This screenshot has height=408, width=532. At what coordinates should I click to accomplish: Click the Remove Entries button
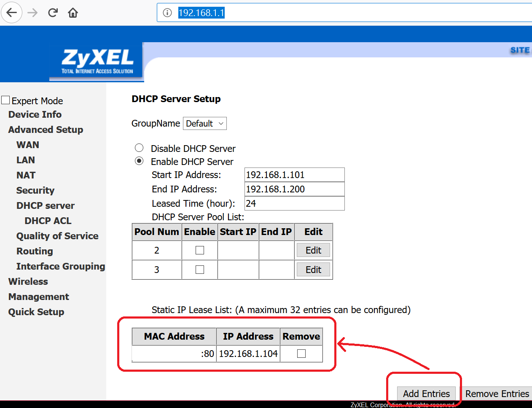coord(497,393)
